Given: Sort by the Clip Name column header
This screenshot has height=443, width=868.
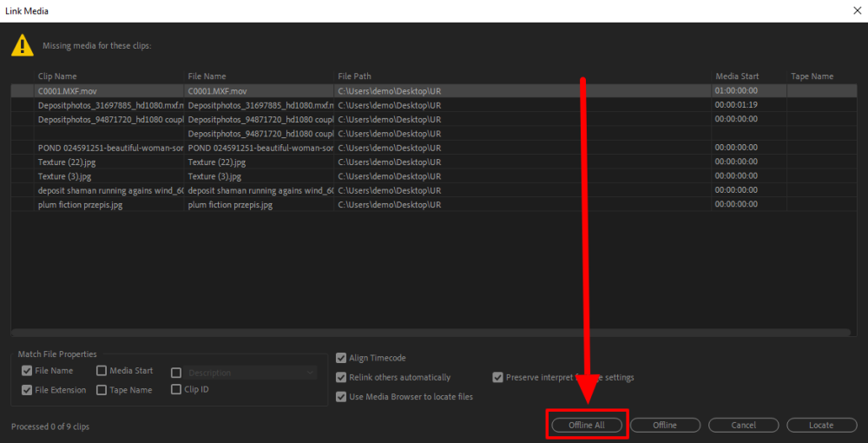Looking at the screenshot, I should [x=57, y=76].
